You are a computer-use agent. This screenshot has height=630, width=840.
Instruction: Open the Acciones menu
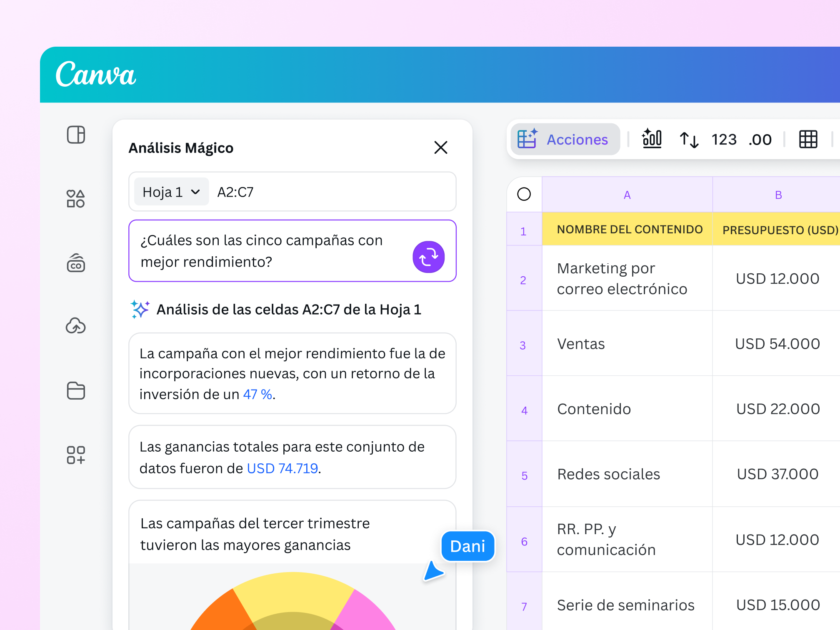pos(565,140)
